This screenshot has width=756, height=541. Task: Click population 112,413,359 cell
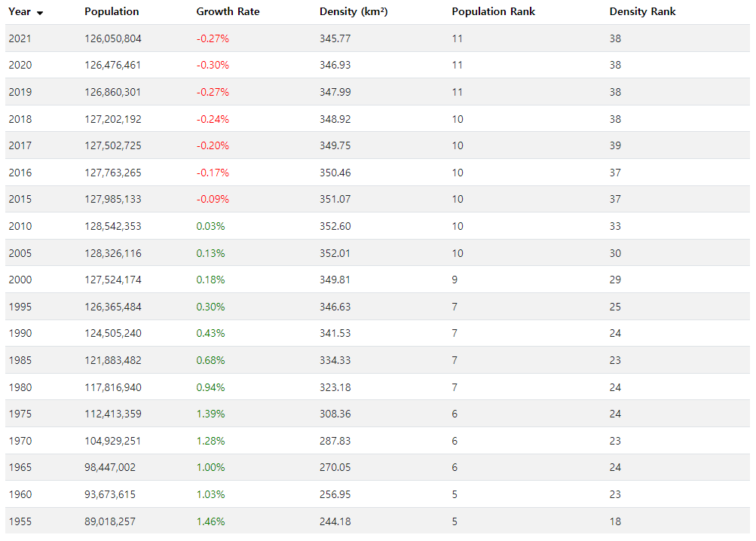coord(113,414)
